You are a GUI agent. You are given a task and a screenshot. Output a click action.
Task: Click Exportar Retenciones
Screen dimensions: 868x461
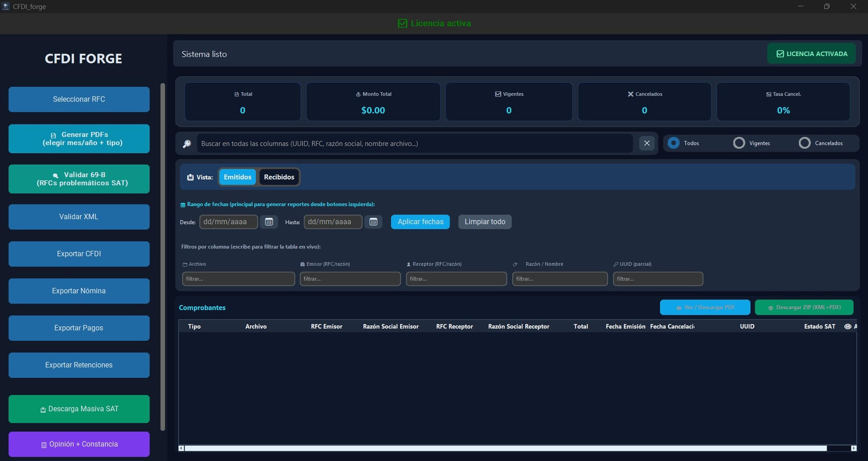79,365
